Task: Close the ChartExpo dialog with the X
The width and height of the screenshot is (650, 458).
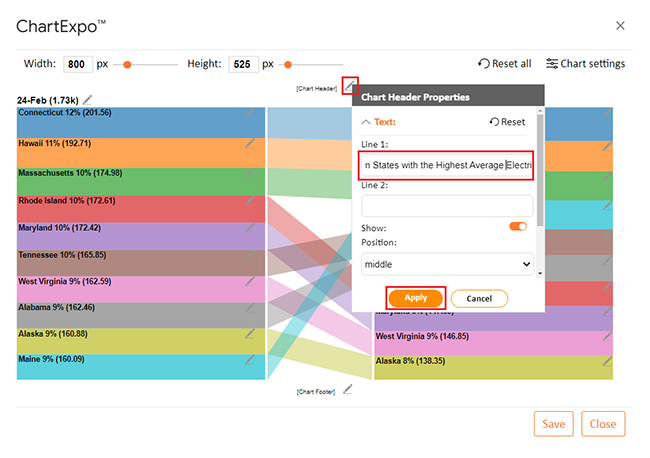Action: coord(620,26)
